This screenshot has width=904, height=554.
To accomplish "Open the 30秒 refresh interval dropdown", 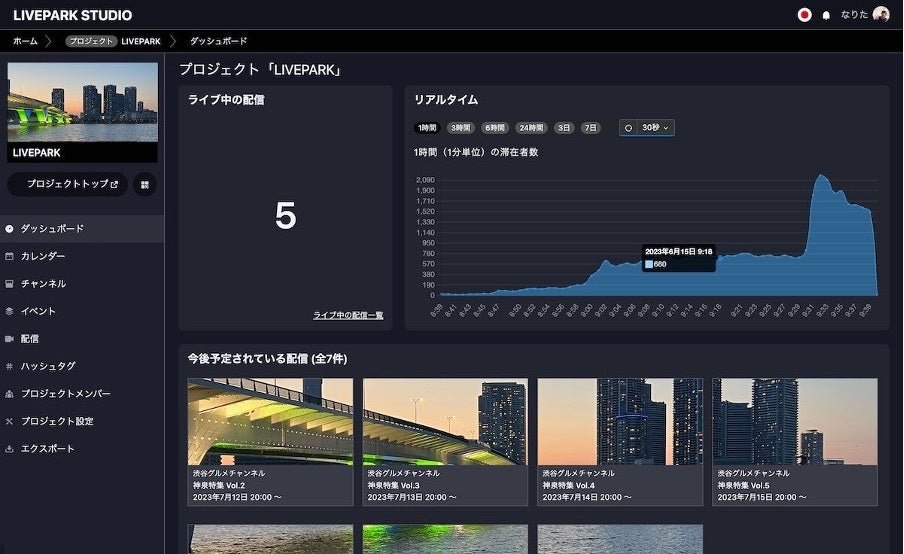I will pos(655,127).
